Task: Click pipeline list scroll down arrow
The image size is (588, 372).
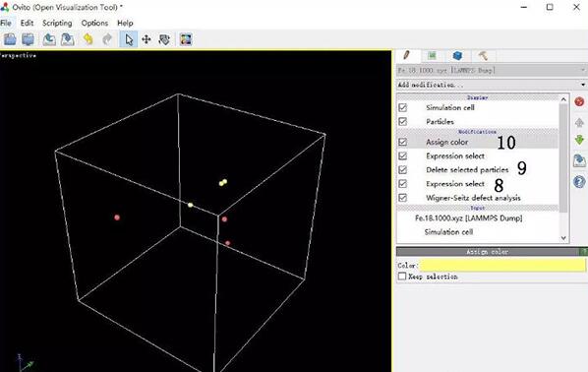Action: point(563,238)
